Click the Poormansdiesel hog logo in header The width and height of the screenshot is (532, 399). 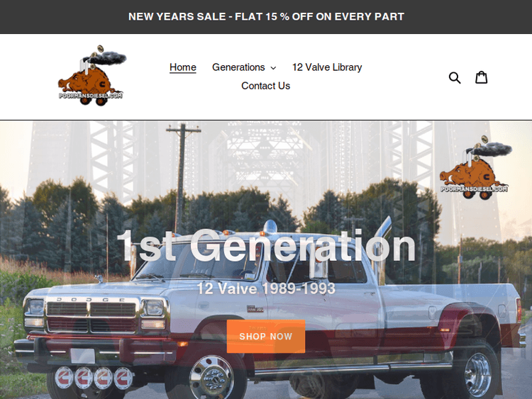(92, 76)
